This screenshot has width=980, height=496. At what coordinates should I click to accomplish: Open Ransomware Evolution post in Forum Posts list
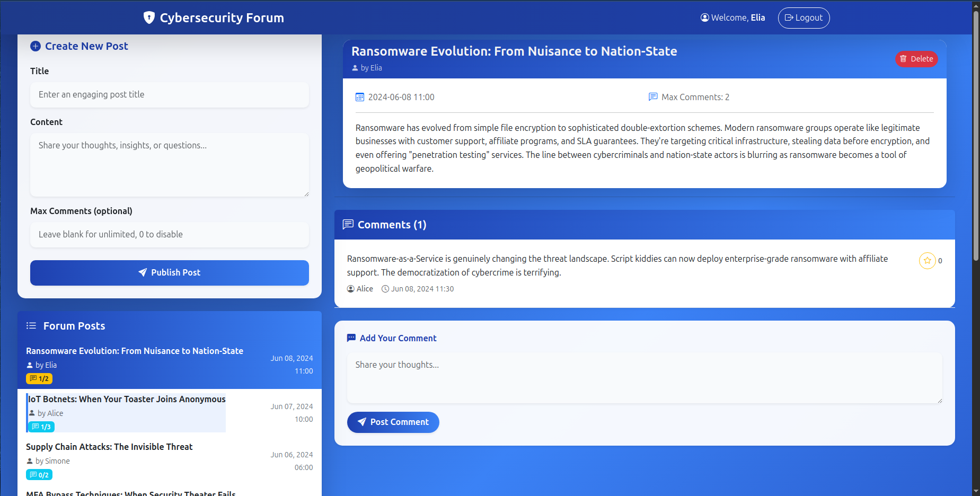tap(170, 365)
